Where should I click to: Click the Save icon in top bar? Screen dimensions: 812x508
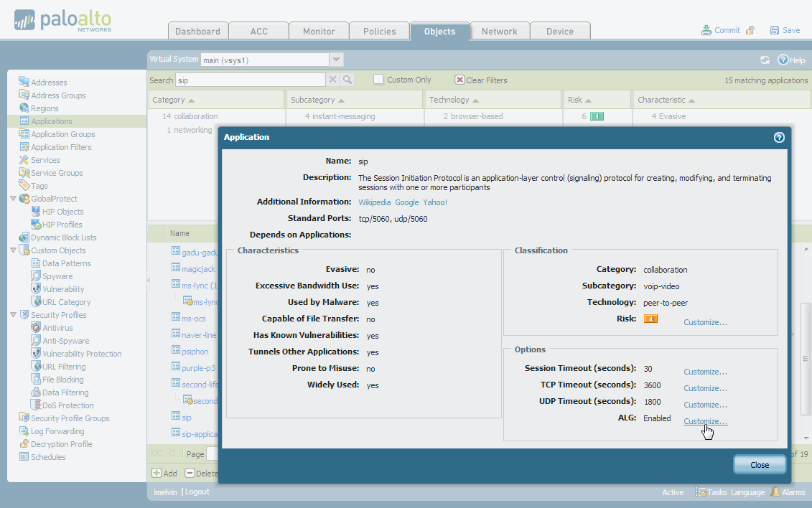[774, 30]
